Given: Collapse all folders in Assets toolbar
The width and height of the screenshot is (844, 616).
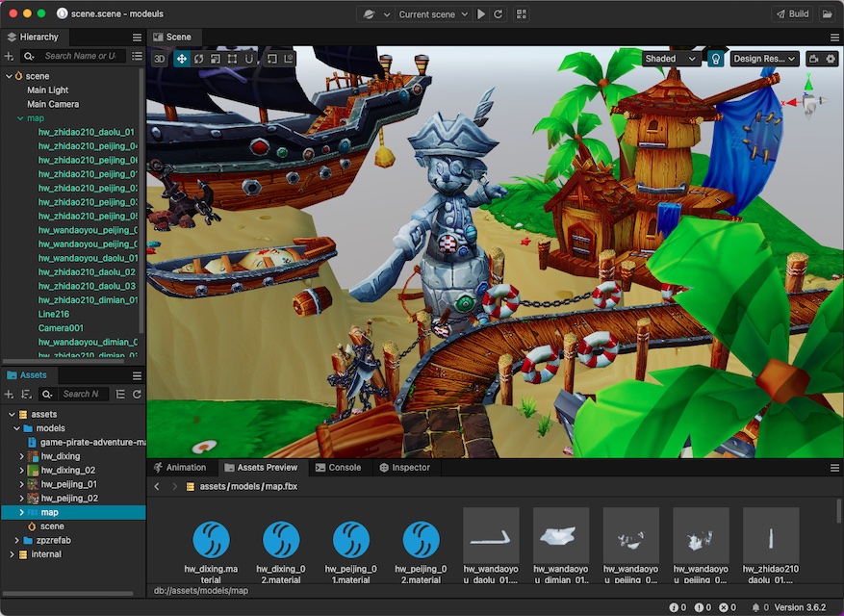Looking at the screenshot, I should point(120,395).
